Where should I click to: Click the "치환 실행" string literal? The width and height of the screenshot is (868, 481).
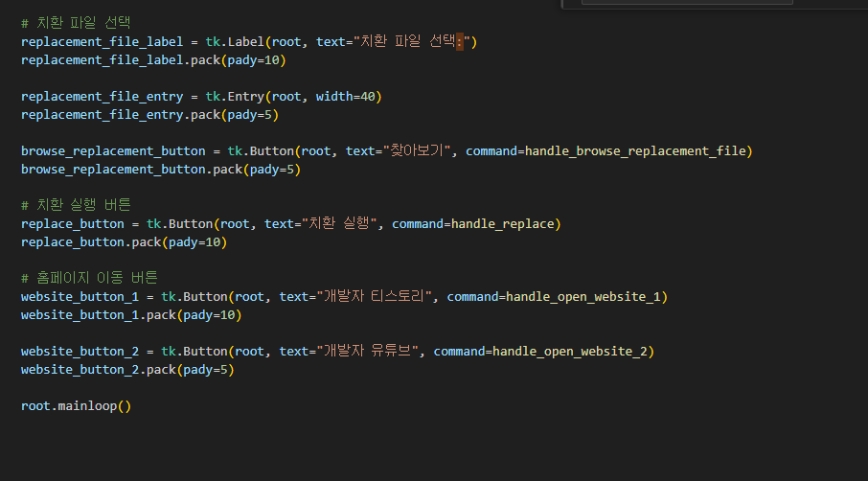pos(339,223)
